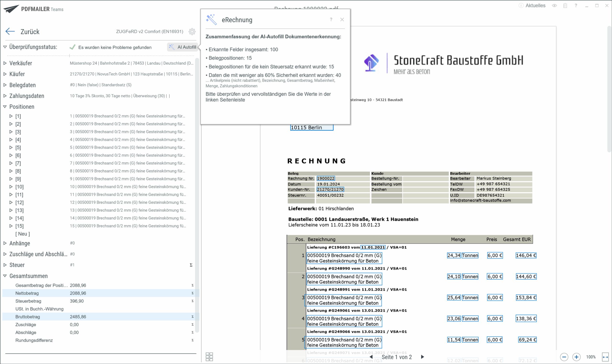Screen dimensions: 612x364
Task: Click the Zurück back arrow
Action: tap(10, 32)
